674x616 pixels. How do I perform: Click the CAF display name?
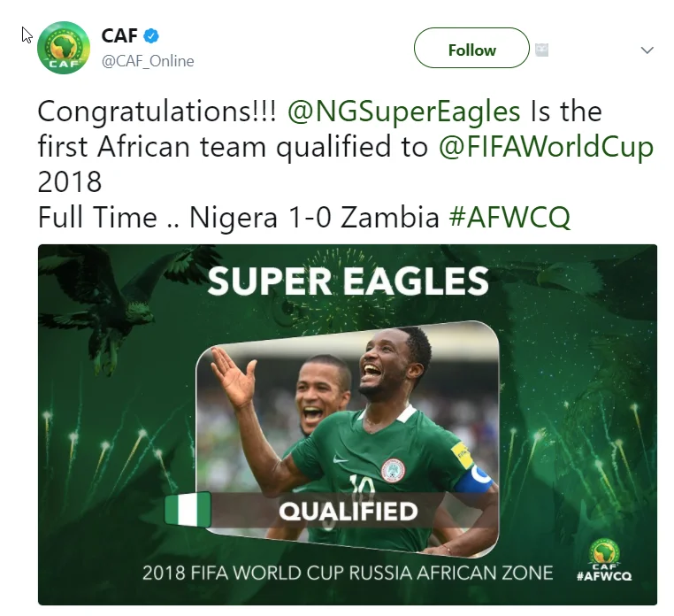coord(119,36)
